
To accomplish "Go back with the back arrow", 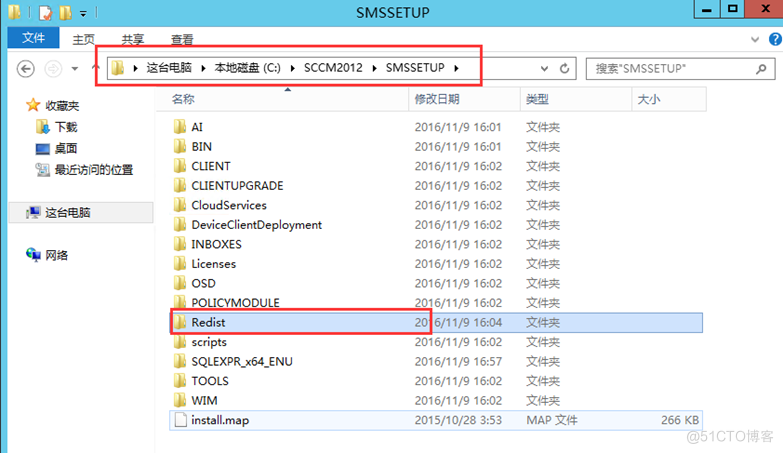I will pyautogui.click(x=25, y=68).
